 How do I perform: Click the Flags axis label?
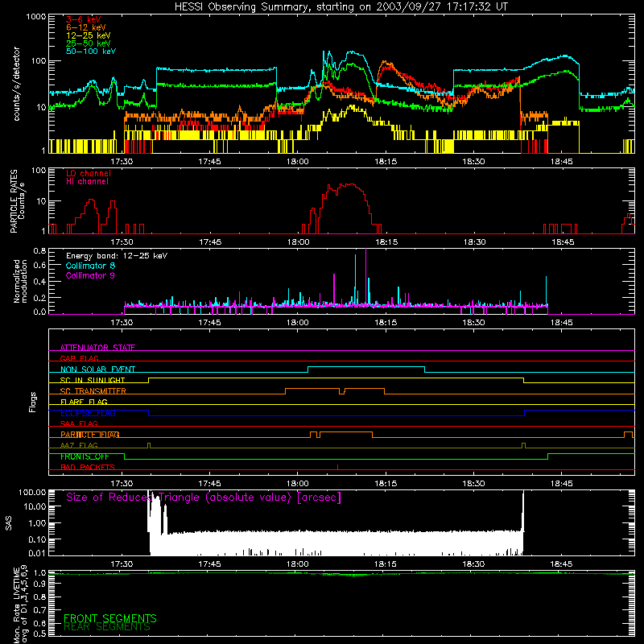pos(33,402)
